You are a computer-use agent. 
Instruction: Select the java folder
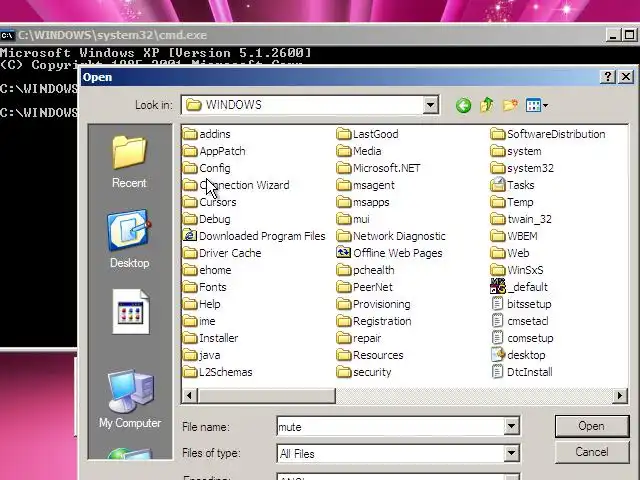pyautogui.click(x=202, y=355)
